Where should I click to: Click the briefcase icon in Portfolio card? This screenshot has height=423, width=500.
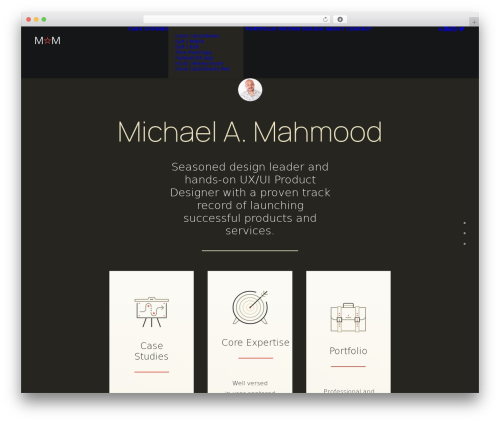click(348, 318)
